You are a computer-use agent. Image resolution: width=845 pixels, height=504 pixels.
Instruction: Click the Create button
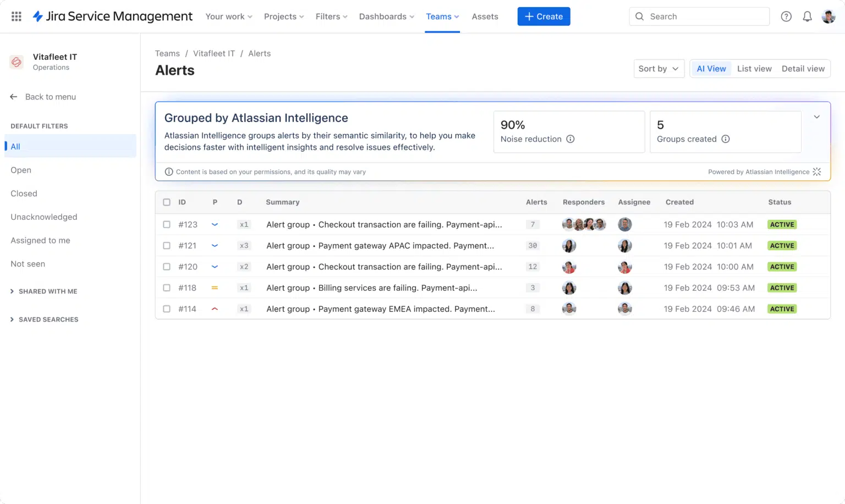tap(544, 16)
